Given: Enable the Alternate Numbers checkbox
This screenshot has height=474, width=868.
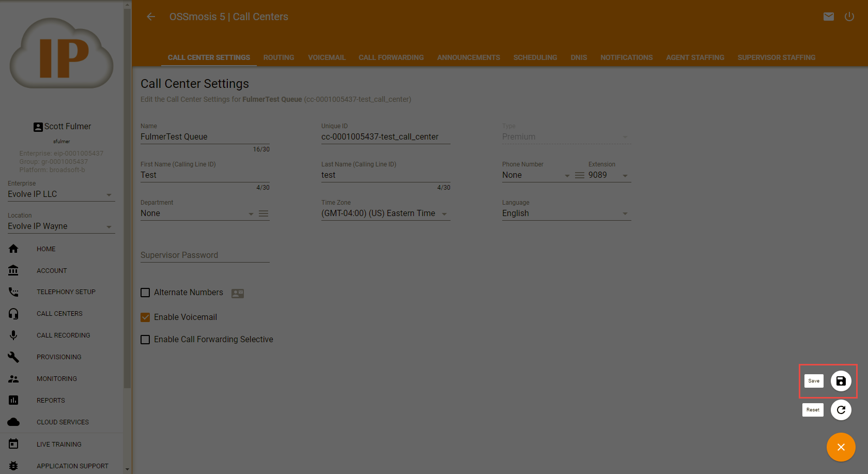Looking at the screenshot, I should tap(145, 293).
